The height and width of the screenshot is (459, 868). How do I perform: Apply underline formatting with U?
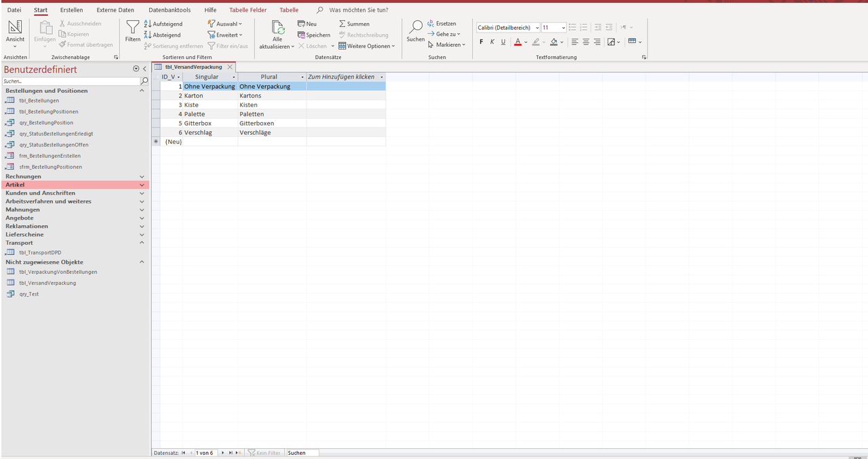[x=503, y=41]
